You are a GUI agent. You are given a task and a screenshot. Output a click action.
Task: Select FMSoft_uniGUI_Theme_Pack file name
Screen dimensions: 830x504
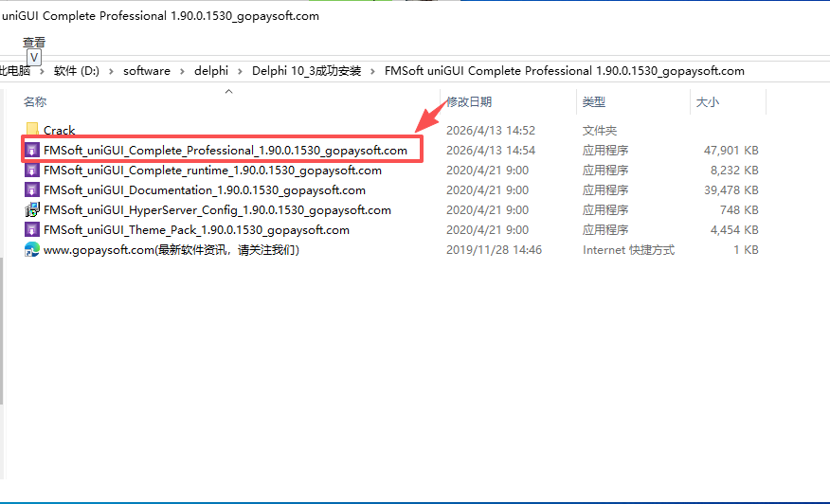pos(196,230)
